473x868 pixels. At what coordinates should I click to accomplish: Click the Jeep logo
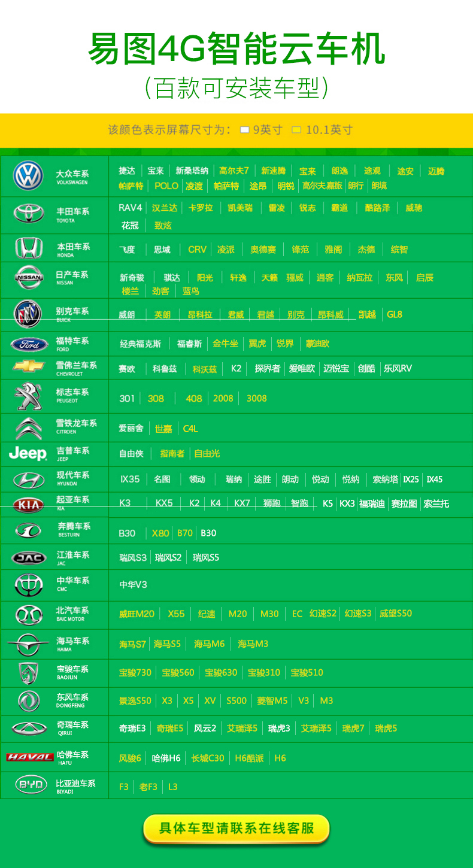click(x=28, y=454)
